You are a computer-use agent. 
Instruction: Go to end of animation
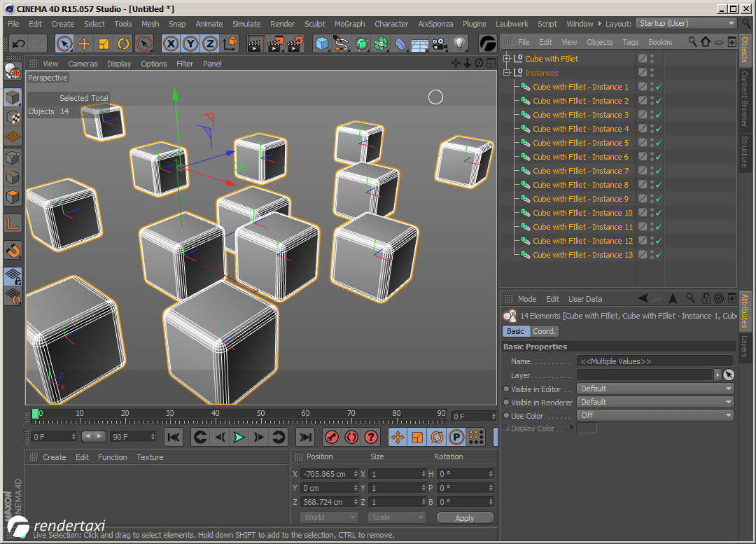(305, 438)
